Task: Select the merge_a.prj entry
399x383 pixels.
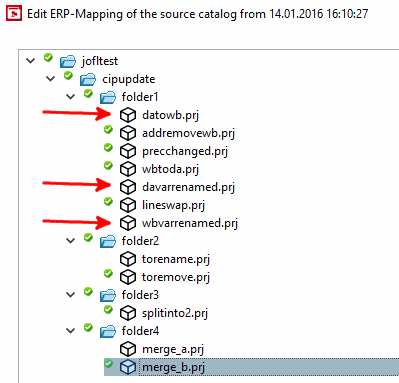Action: point(173,349)
